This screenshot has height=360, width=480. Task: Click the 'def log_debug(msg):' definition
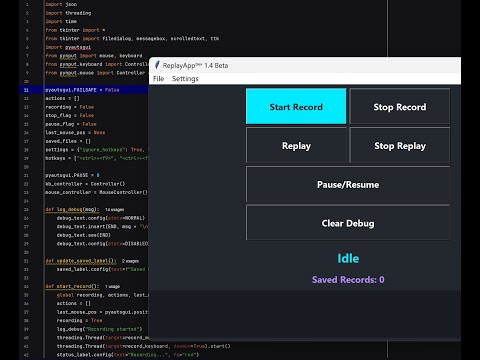coord(72,209)
